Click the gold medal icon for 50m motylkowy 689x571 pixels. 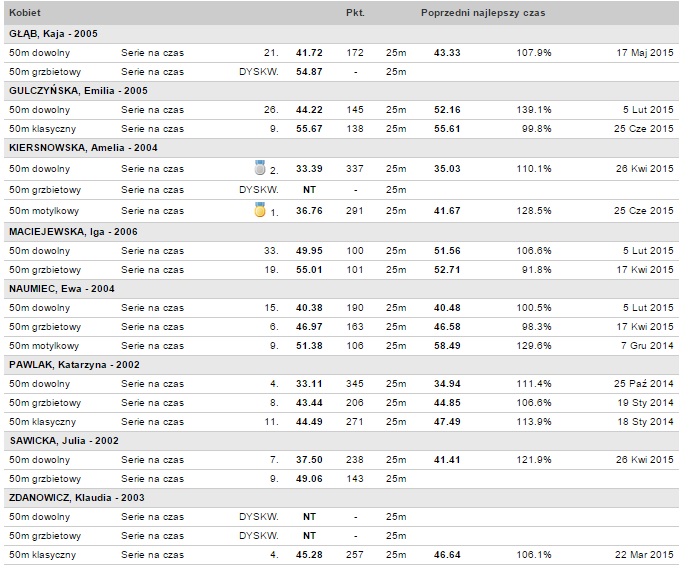(260, 210)
